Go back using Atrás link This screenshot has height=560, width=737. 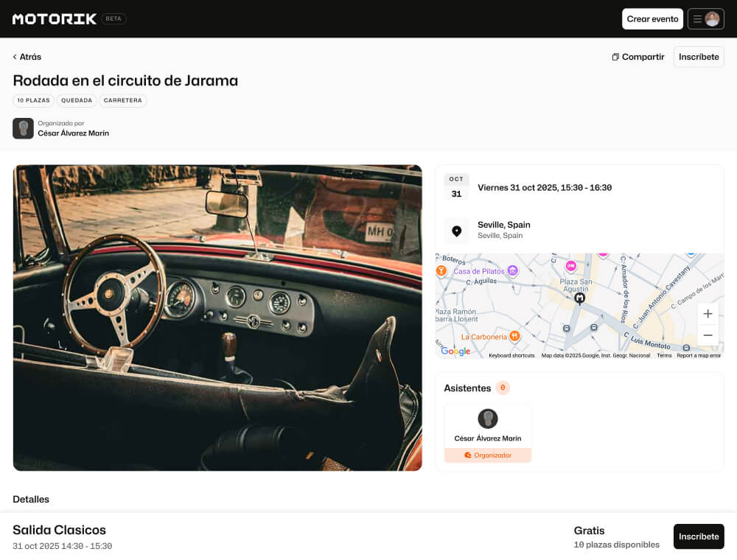27,57
